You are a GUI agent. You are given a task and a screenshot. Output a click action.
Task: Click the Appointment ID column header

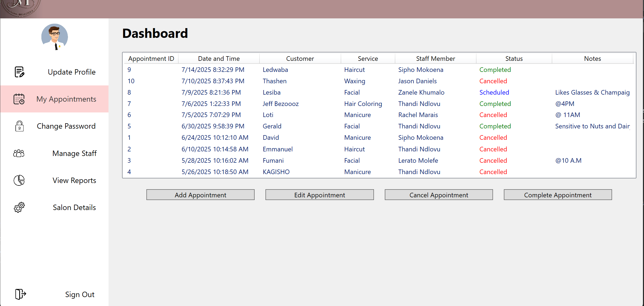coord(151,58)
